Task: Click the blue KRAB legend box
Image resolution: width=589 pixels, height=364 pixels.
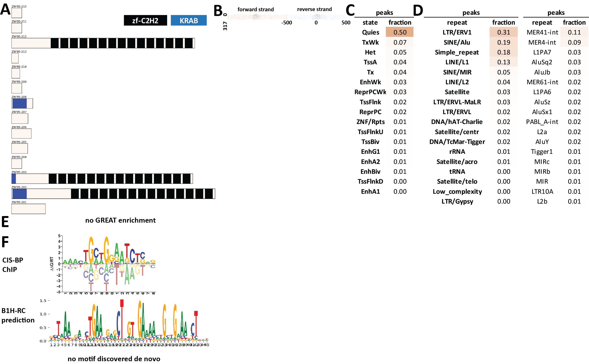Action: 189,20
